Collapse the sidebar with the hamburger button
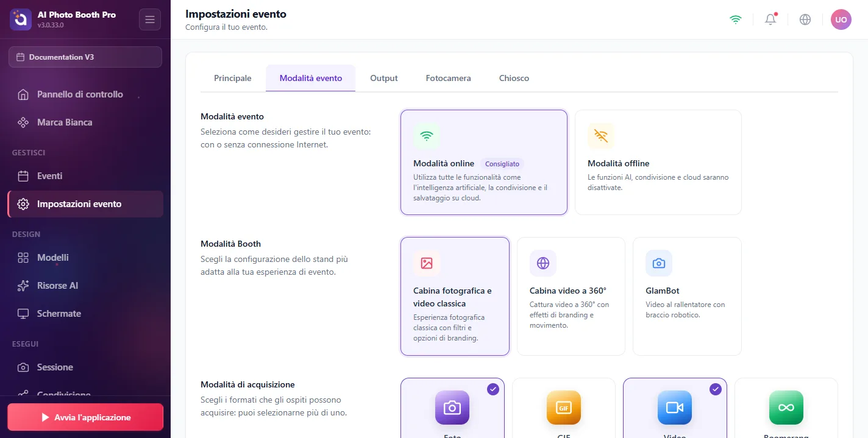Screen dimensions: 868x438 pos(150,19)
